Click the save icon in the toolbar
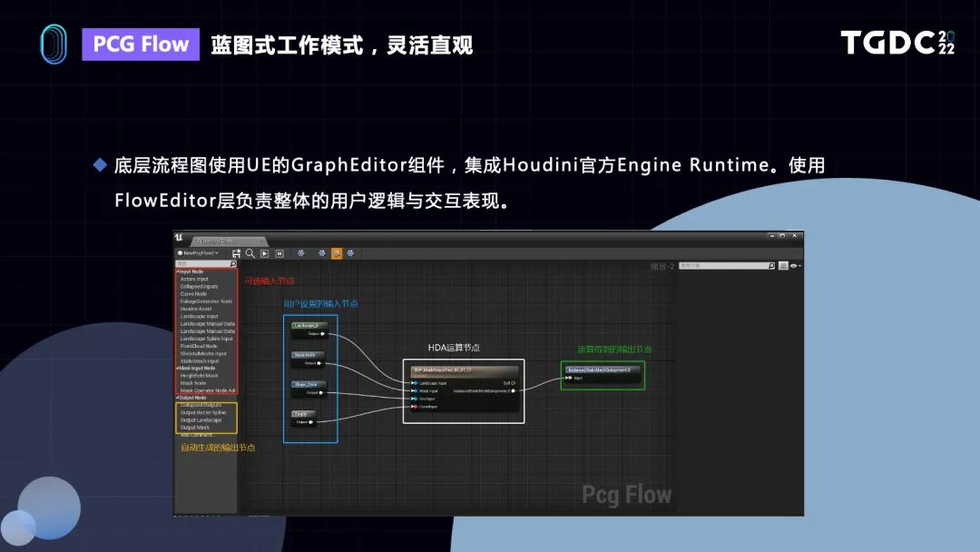This screenshot has width=980, height=552. [237, 253]
